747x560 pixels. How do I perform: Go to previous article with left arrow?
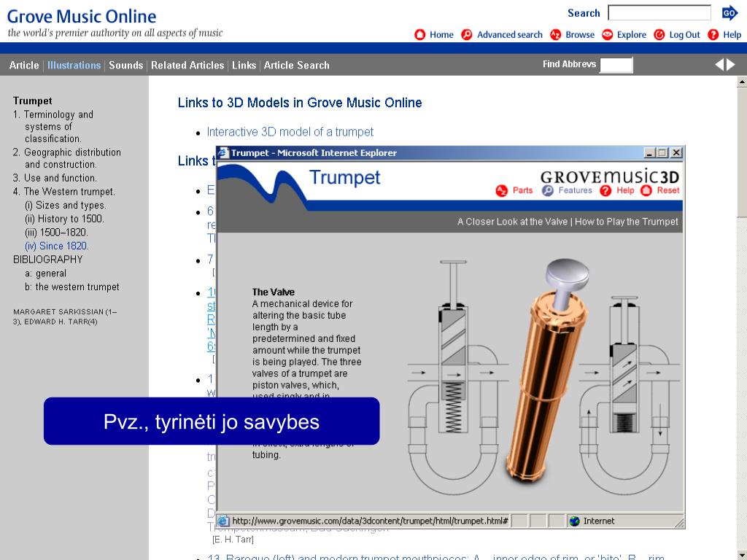coord(719,65)
